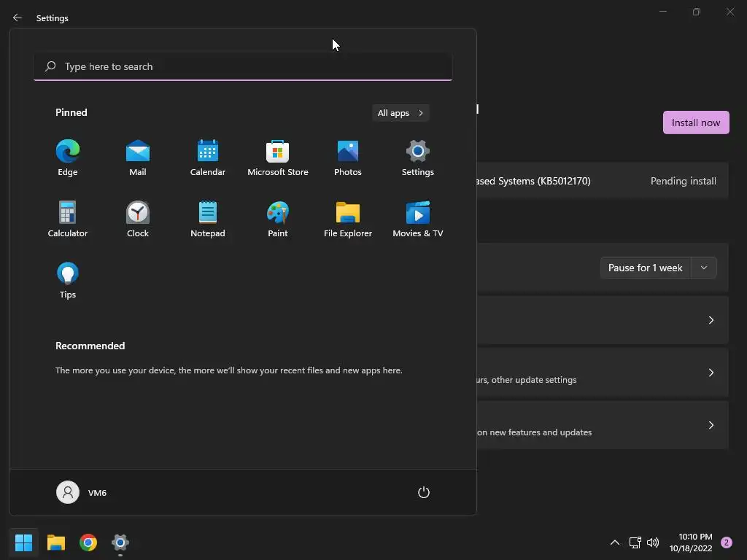Screen dimensions: 747x560
Task: Restore down the Settings window
Action: 697,12
